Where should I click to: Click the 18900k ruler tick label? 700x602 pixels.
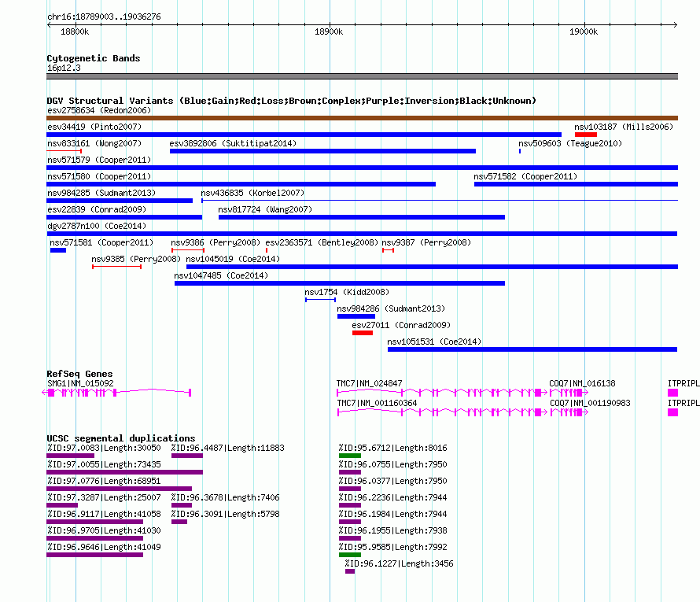click(329, 31)
